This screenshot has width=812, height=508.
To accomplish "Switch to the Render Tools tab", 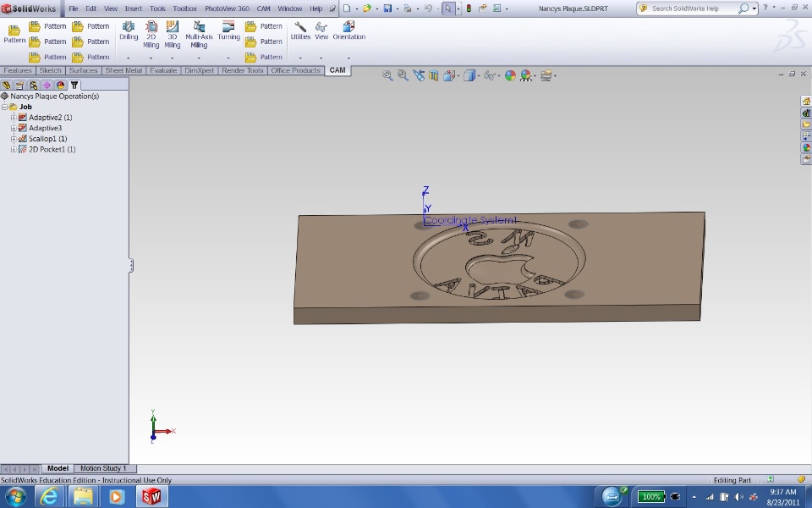I will pos(243,70).
